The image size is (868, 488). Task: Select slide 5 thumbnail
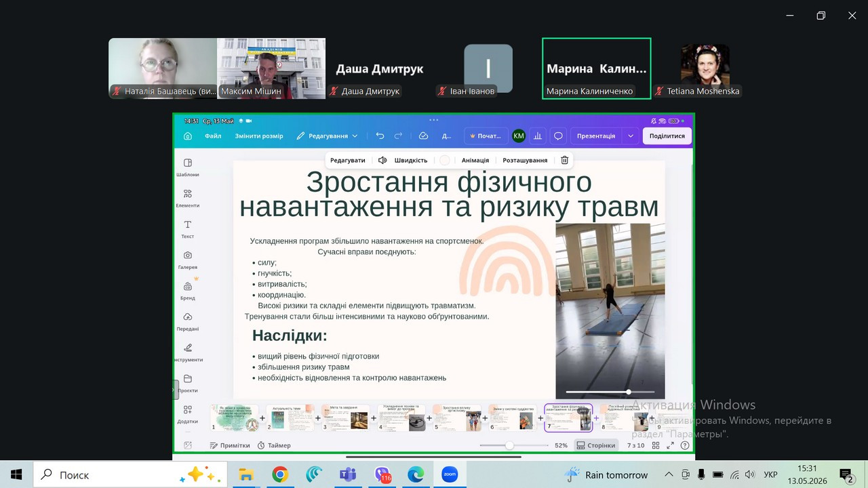457,418
